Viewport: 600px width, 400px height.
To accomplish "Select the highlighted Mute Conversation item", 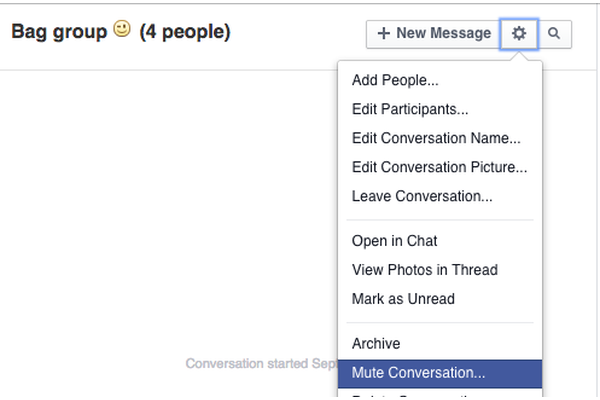I will point(418,373).
